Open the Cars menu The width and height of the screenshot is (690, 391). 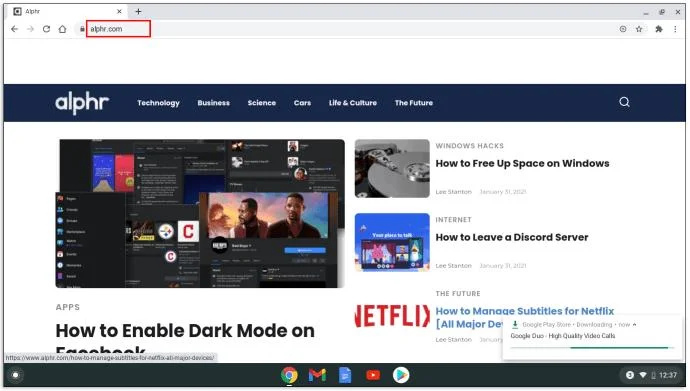tap(302, 103)
